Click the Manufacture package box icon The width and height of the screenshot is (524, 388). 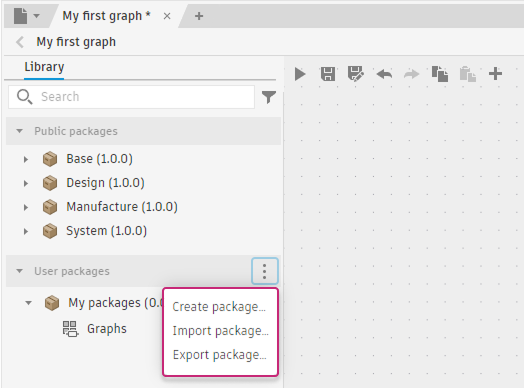coord(50,207)
